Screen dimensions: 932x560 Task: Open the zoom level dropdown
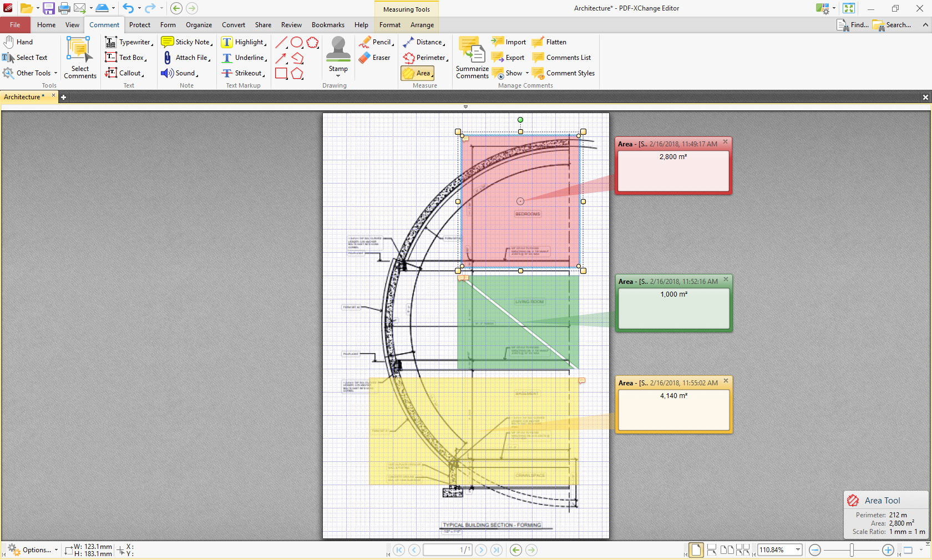[x=798, y=550]
